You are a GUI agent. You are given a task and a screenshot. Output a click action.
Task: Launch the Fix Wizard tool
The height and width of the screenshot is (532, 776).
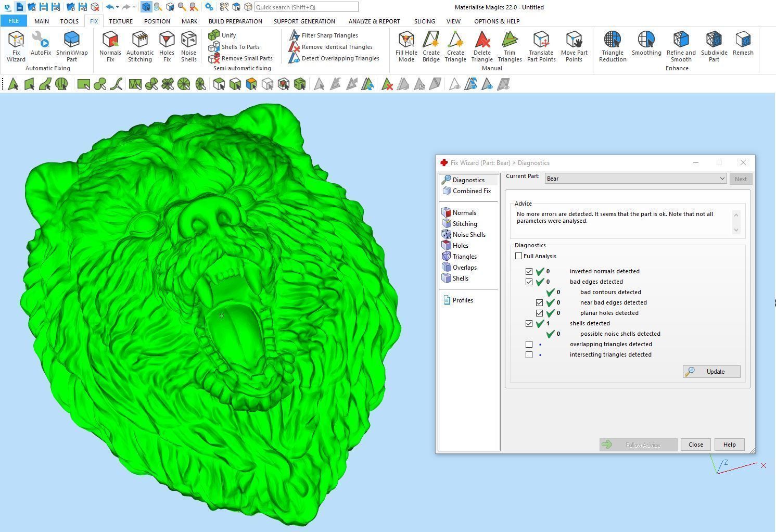(x=16, y=46)
